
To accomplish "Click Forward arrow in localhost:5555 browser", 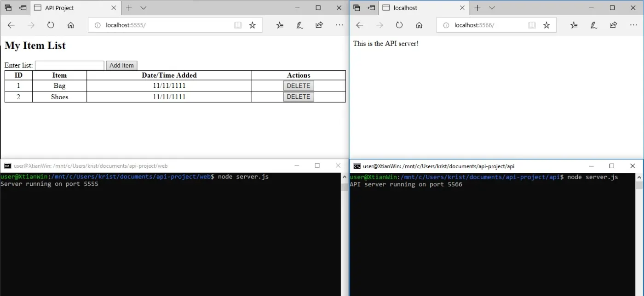I will click(x=31, y=25).
